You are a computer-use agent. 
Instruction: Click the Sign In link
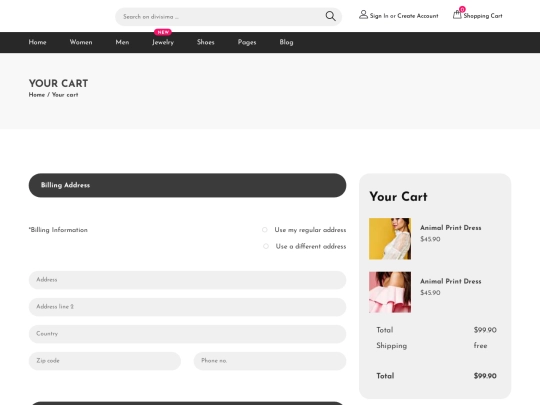tap(379, 16)
